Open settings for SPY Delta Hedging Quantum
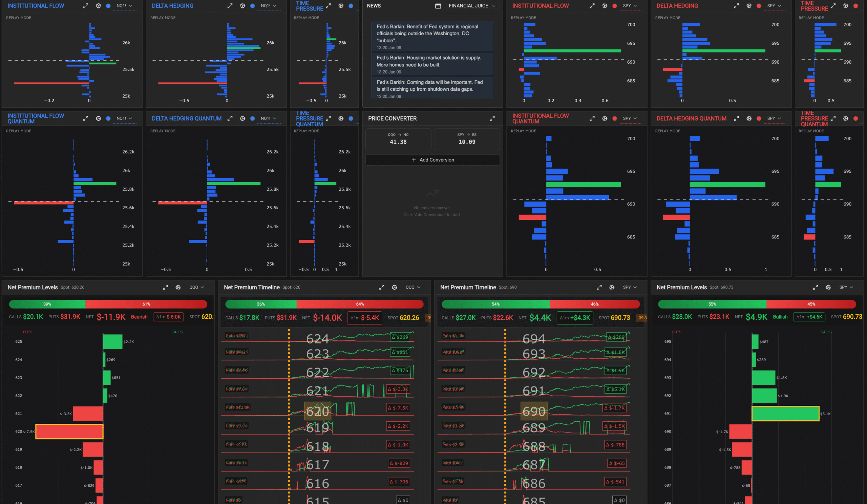Viewport: 867px width, 504px height. [x=749, y=118]
